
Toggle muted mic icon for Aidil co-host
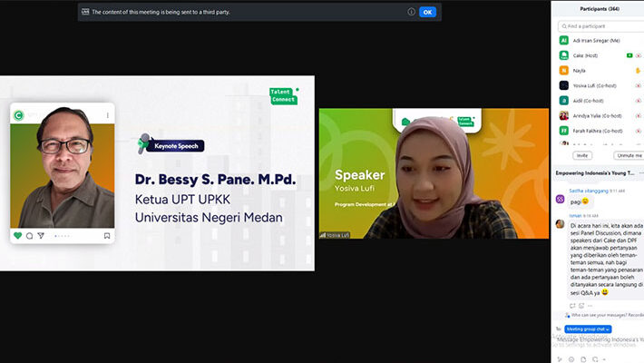[x=639, y=101]
